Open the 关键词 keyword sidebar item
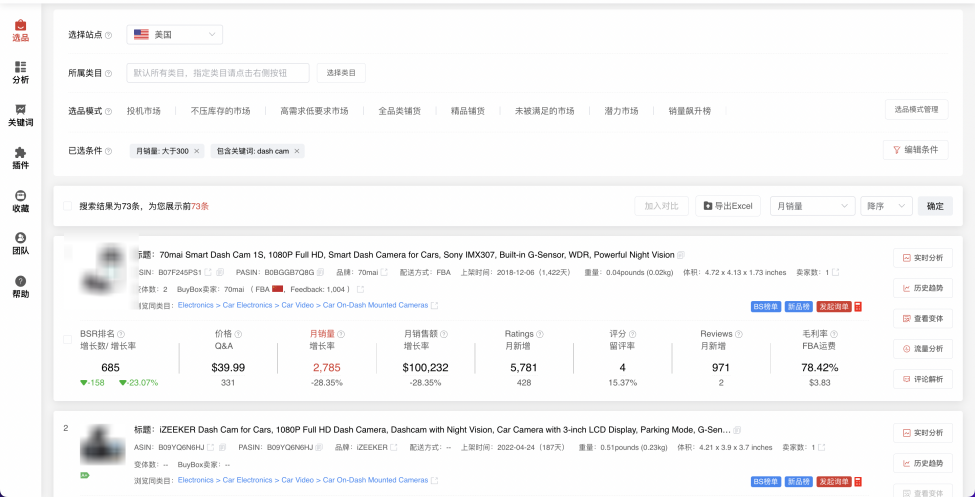975x497 pixels. 21,116
